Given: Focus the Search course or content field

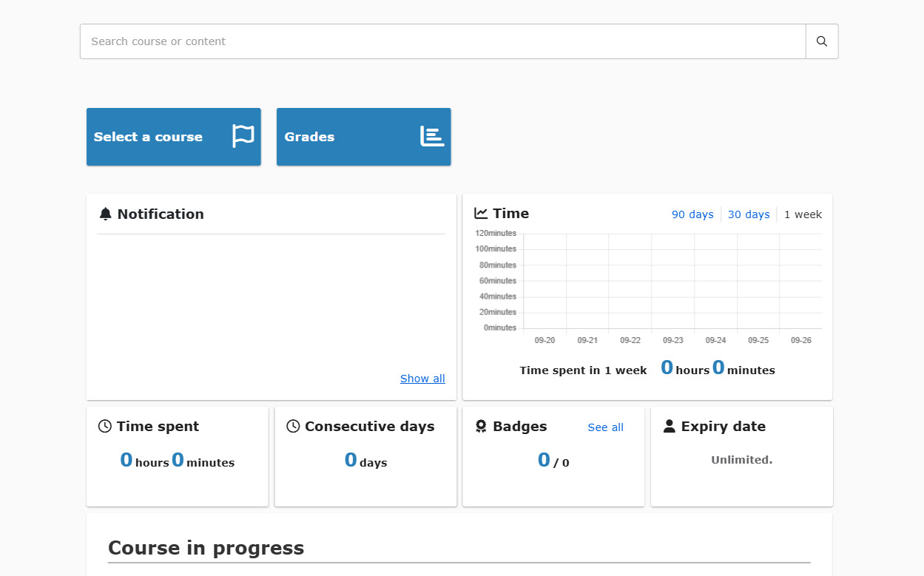Looking at the screenshot, I should click(442, 41).
